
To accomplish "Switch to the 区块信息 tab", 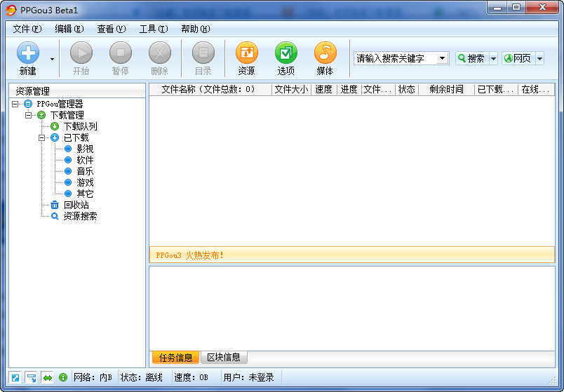I will pyautogui.click(x=224, y=357).
